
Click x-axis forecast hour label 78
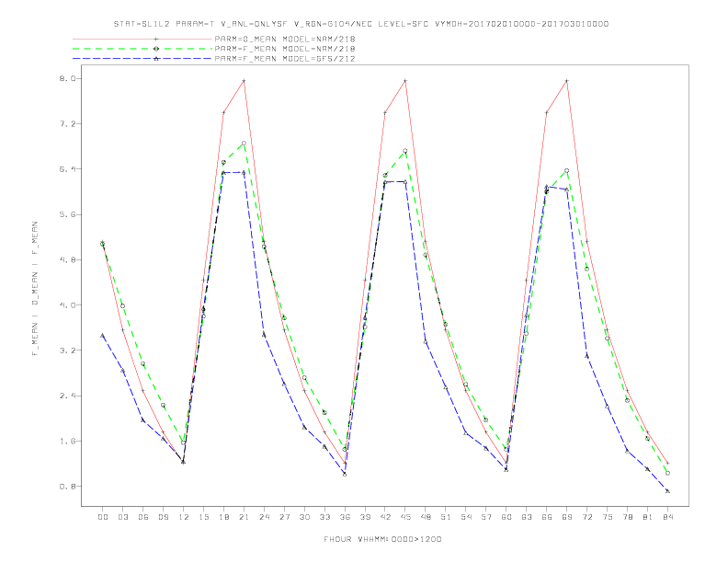627,517
